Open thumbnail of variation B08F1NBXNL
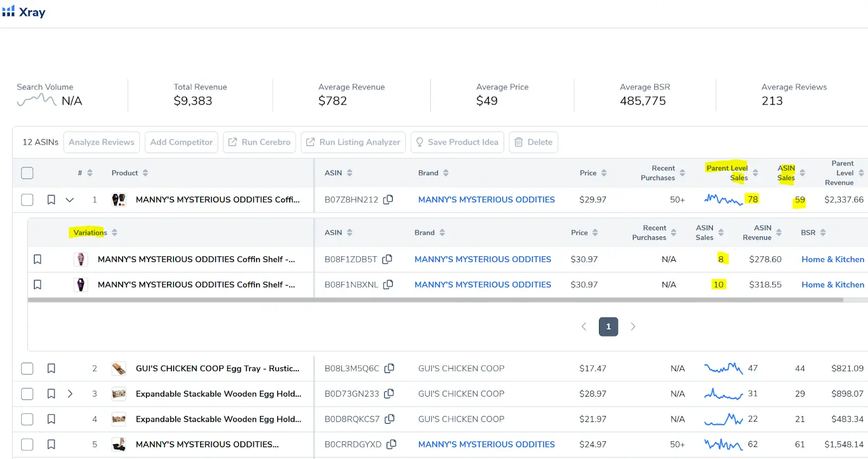The width and height of the screenshot is (868, 459). (x=81, y=285)
